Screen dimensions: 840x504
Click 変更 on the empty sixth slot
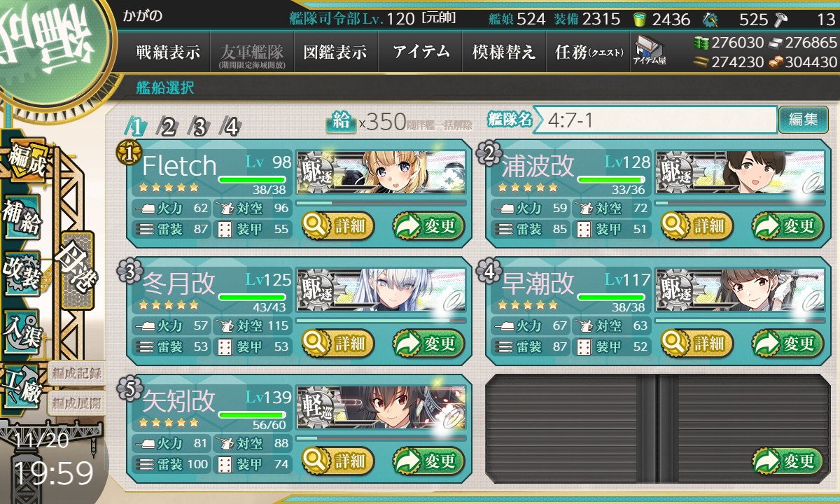[x=788, y=461]
